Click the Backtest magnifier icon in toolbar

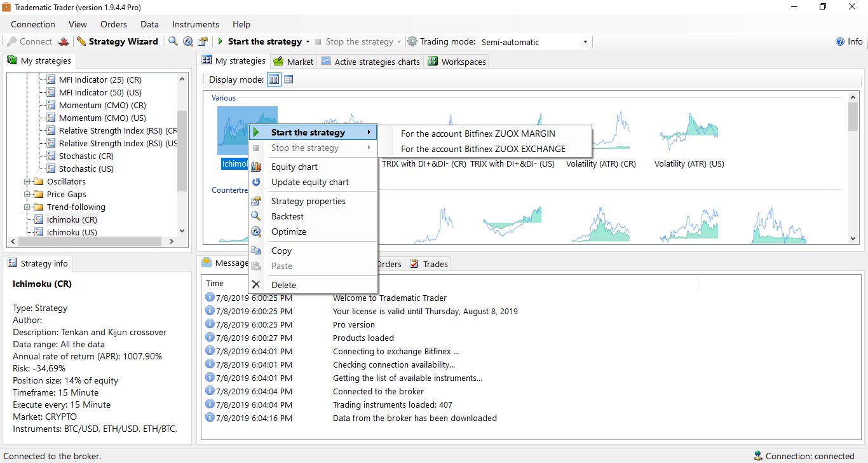173,42
